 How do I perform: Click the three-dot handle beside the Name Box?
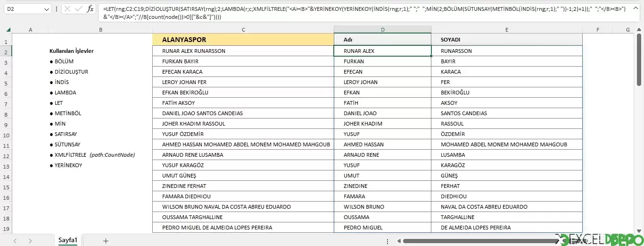pyautogui.click(x=57, y=9)
